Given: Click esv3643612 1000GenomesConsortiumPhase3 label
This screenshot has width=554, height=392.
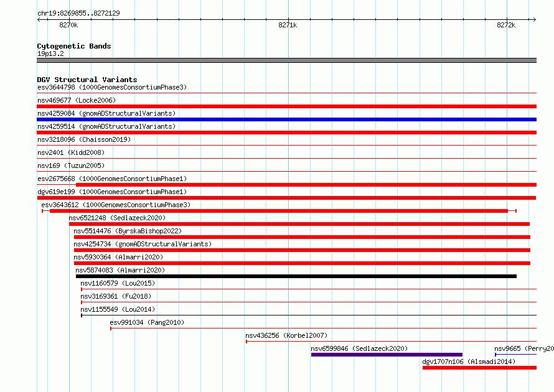Looking at the screenshot, I should click(x=116, y=205).
